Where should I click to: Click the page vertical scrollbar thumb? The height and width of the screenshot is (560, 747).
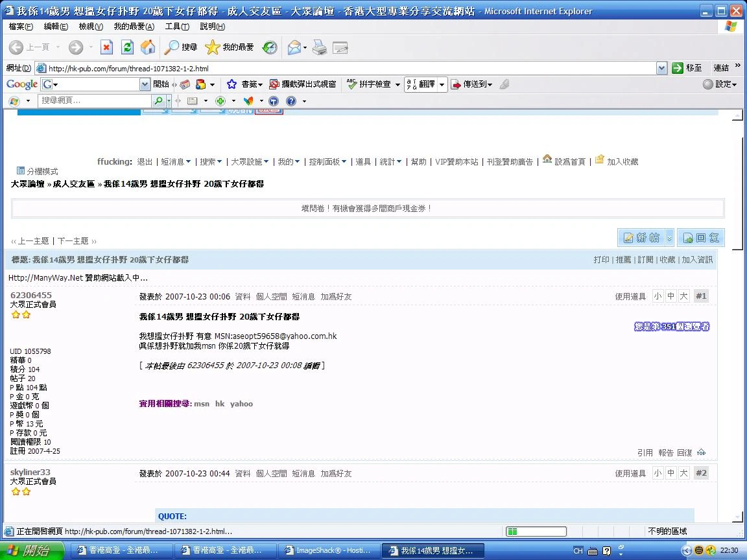737,193
